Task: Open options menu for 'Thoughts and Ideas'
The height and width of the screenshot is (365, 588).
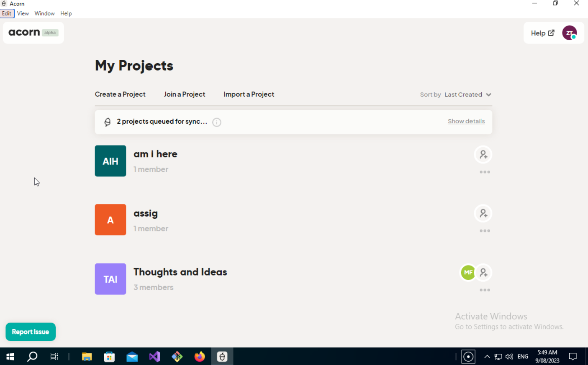Action: pos(485,290)
